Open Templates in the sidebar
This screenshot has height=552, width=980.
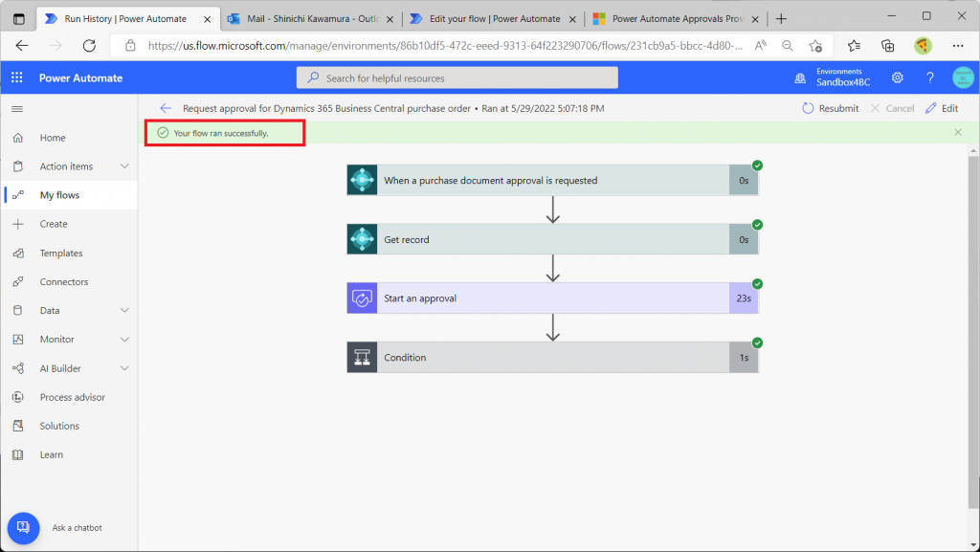(x=69, y=253)
